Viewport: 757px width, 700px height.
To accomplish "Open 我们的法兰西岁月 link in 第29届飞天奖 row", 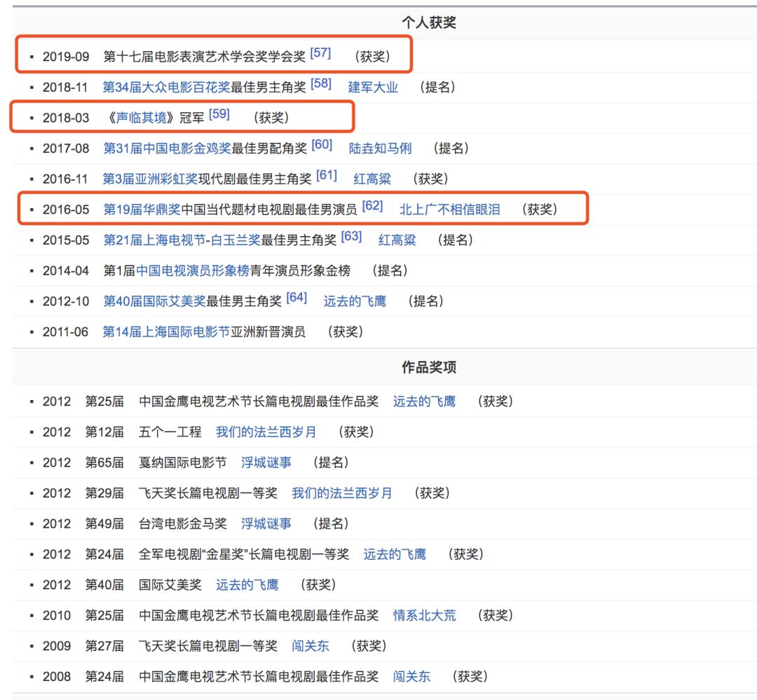I will (342, 493).
